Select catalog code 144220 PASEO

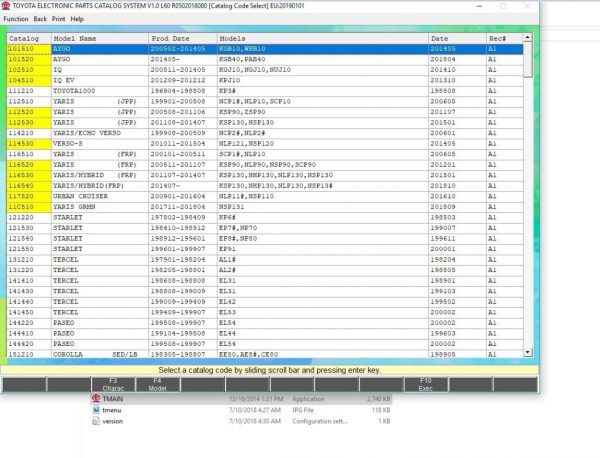point(29,323)
